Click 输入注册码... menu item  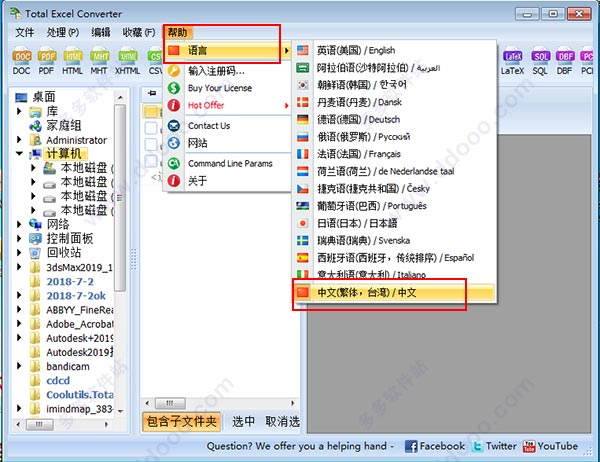(x=227, y=71)
